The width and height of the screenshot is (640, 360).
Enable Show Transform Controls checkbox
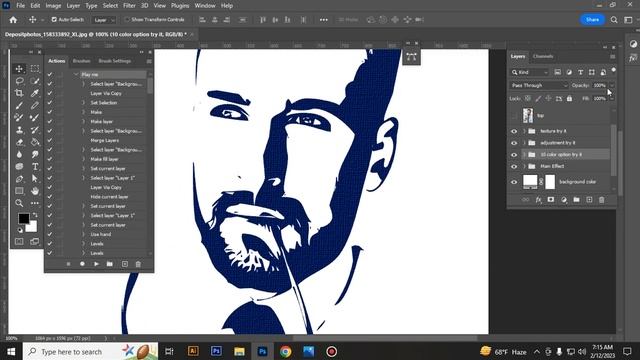127,20
